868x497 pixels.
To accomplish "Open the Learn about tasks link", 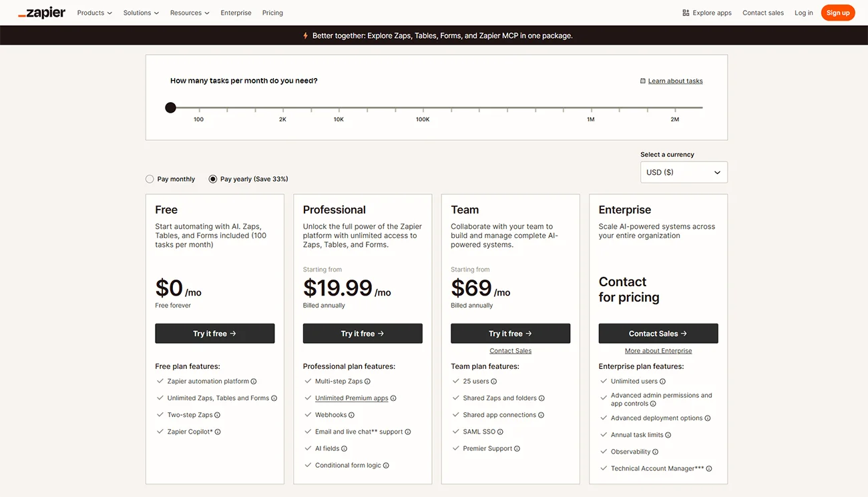I will tap(675, 80).
